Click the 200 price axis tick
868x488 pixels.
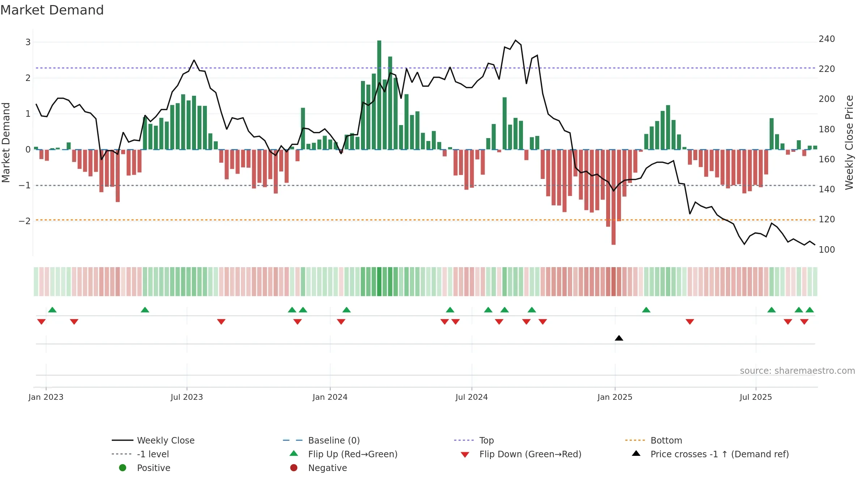click(x=827, y=99)
